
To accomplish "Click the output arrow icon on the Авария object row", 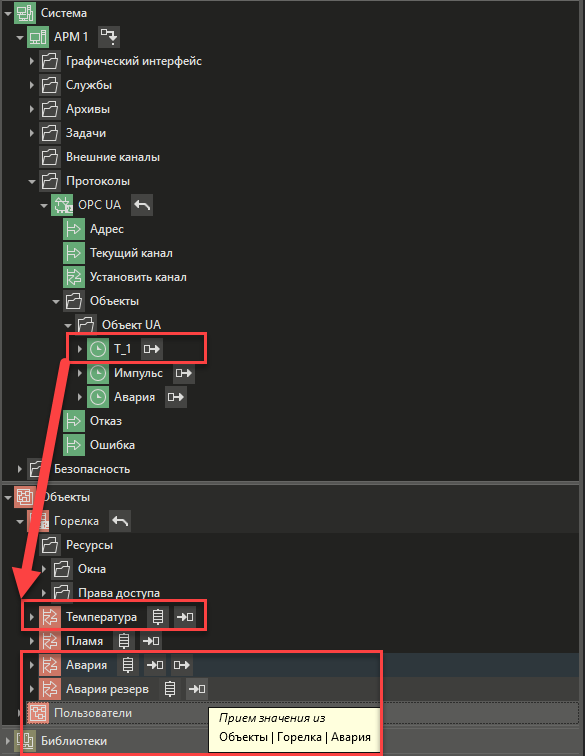I will 182,665.
